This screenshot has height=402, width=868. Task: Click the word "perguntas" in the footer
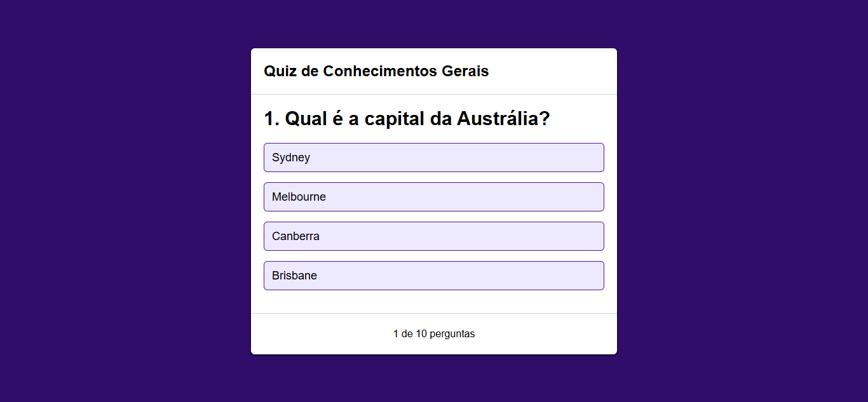coord(452,334)
